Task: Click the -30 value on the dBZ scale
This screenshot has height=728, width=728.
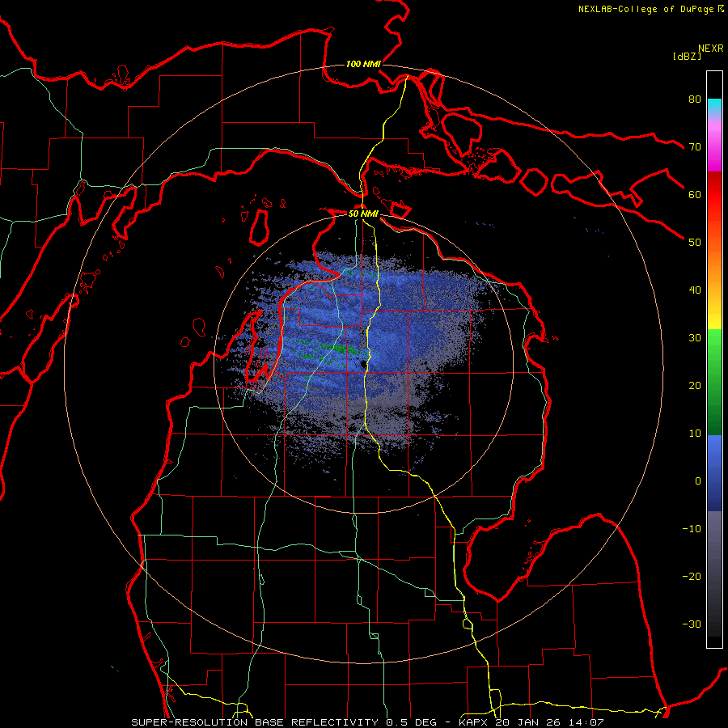Action: pyautogui.click(x=692, y=624)
